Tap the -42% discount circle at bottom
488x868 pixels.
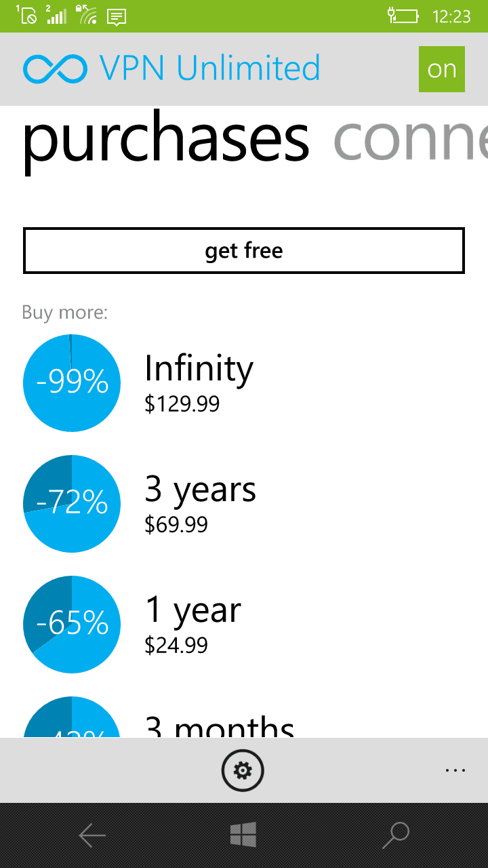tap(71, 729)
